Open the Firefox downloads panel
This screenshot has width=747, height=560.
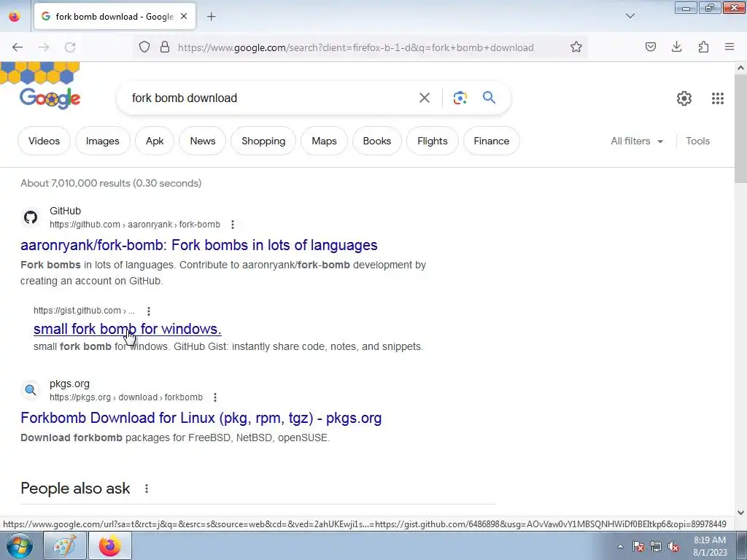[676, 47]
